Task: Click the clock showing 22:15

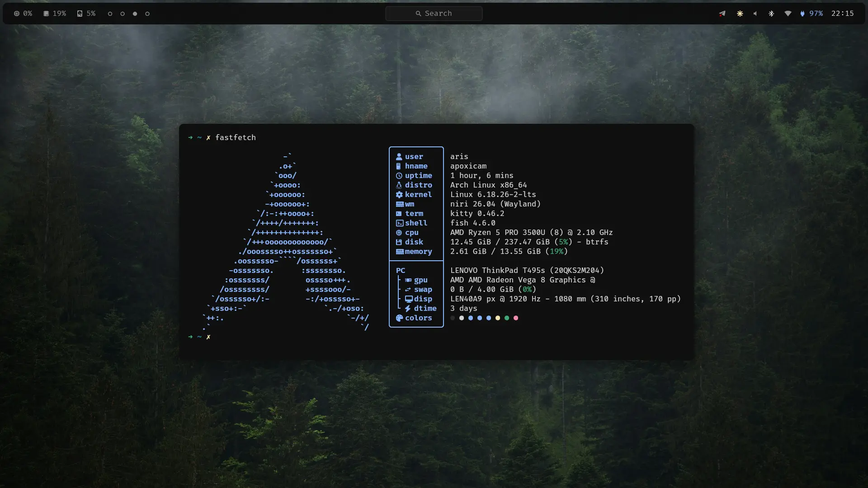Action: pyautogui.click(x=843, y=14)
